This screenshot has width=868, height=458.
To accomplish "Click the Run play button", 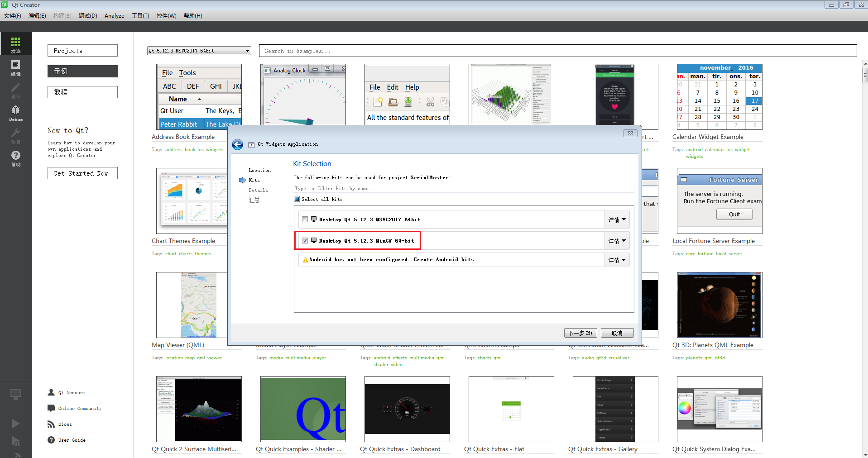I will pos(15,423).
